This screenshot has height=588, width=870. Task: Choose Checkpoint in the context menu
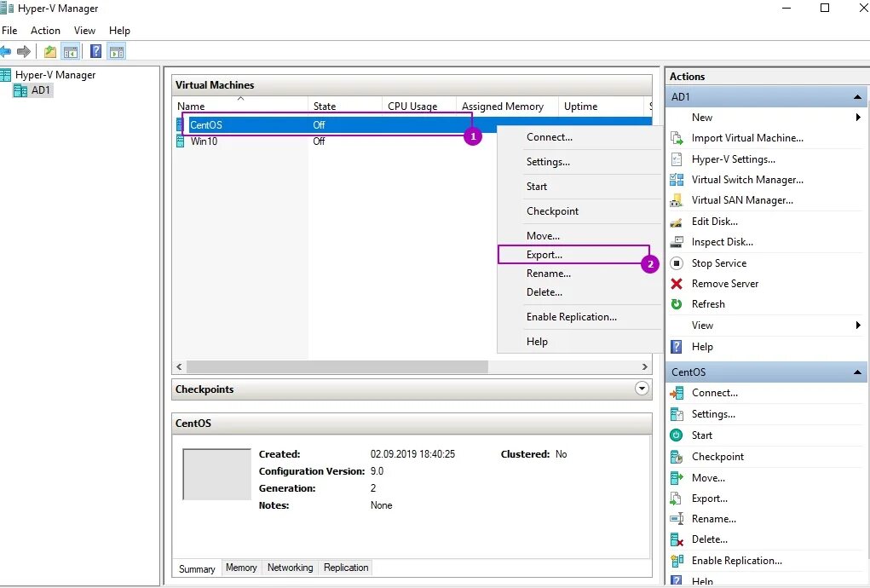point(579,211)
